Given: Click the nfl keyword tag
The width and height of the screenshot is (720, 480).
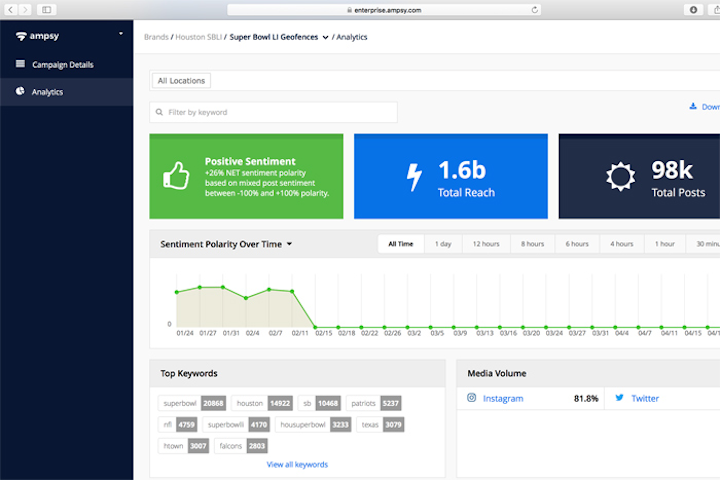Looking at the screenshot, I should click(178, 424).
